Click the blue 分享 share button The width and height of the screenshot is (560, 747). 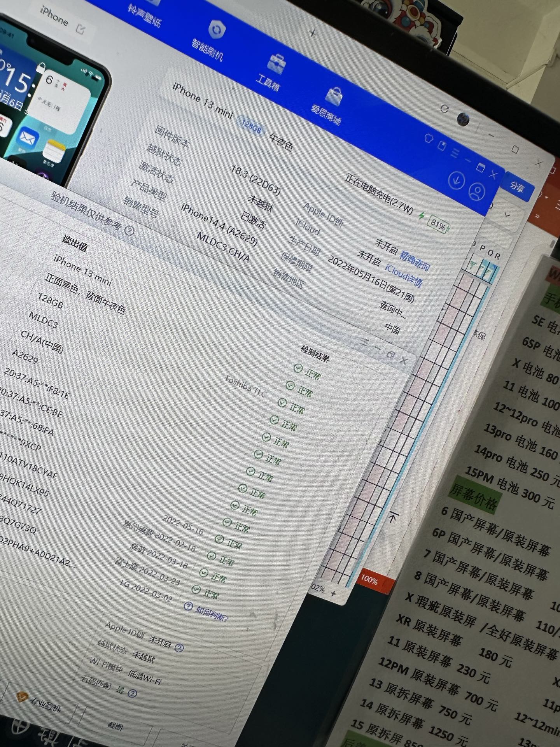tap(517, 187)
